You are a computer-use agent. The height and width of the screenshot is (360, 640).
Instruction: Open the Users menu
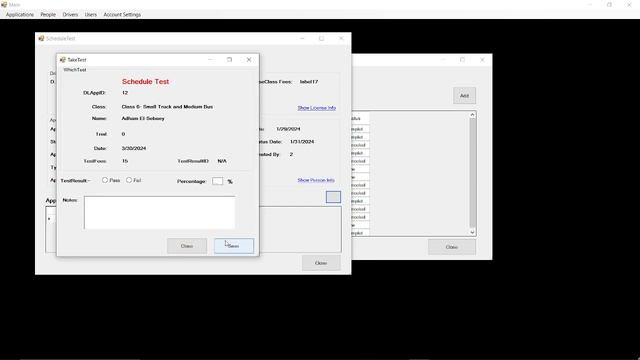pos(91,14)
